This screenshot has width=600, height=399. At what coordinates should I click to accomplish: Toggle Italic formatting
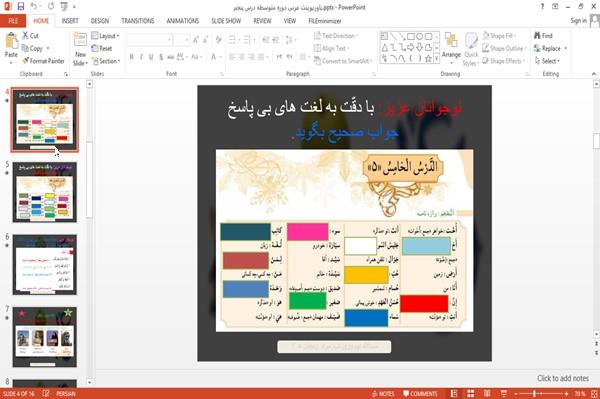[x=141, y=57]
